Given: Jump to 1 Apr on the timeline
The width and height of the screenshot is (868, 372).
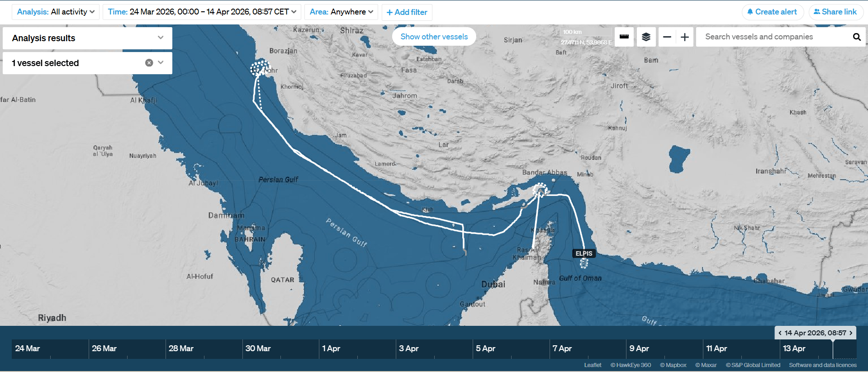Looking at the screenshot, I should point(331,348).
